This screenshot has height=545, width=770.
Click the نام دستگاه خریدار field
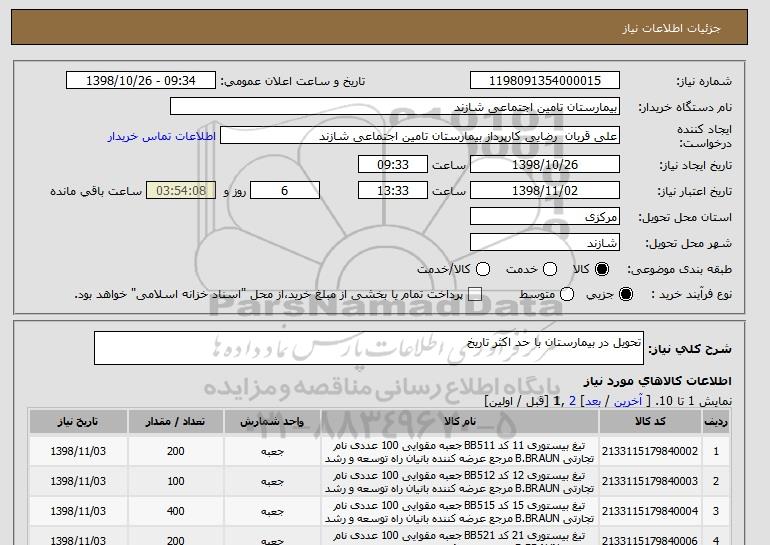coord(395,107)
